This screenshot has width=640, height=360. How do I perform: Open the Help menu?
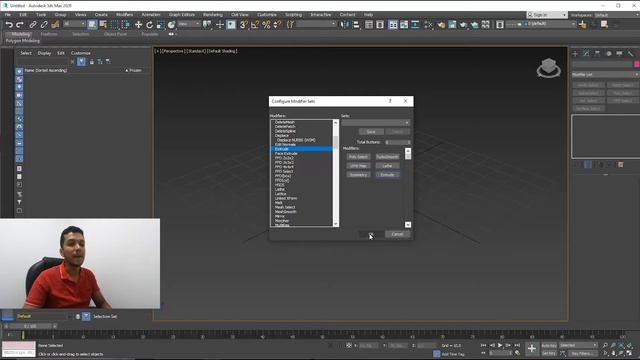368,15
